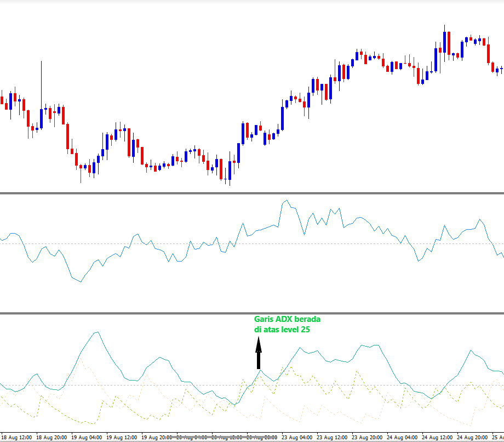The image size is (504, 442).
Task: Select the '23 Aug 12:00' time axis label
Action: click(x=332, y=438)
